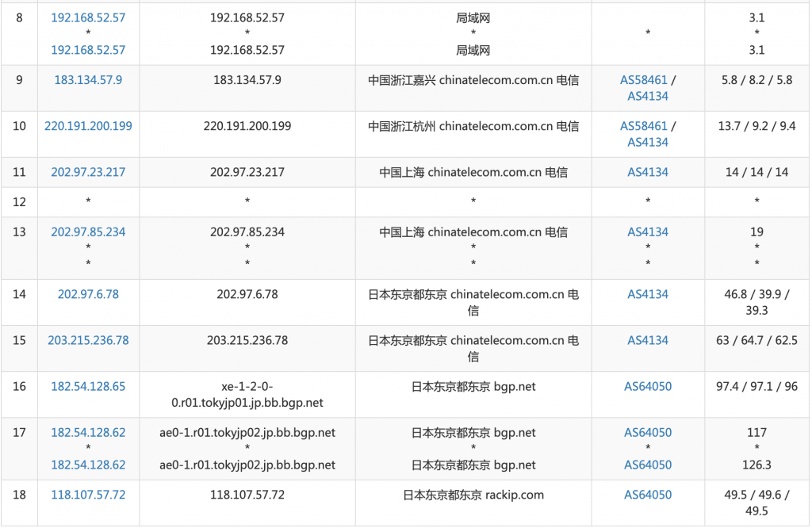Open the AS64050 link for hop 18
Screen dimensions: 812x528
[x=647, y=494]
